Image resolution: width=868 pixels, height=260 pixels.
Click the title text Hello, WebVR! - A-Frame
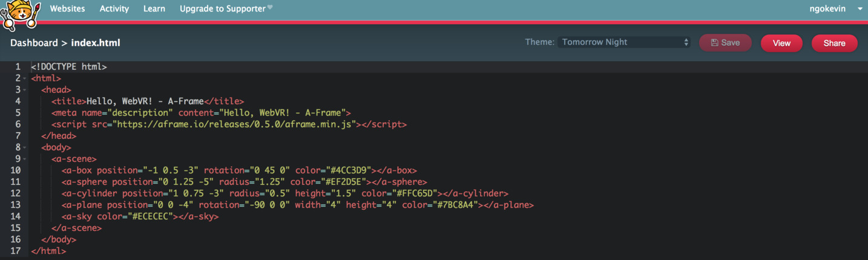pyautogui.click(x=145, y=101)
